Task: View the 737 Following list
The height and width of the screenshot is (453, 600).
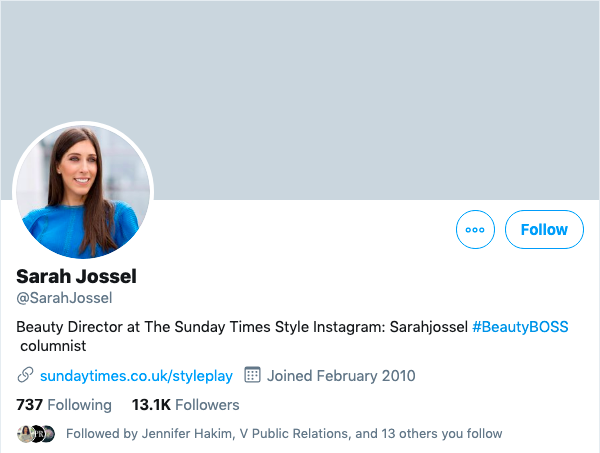Action: (64, 405)
